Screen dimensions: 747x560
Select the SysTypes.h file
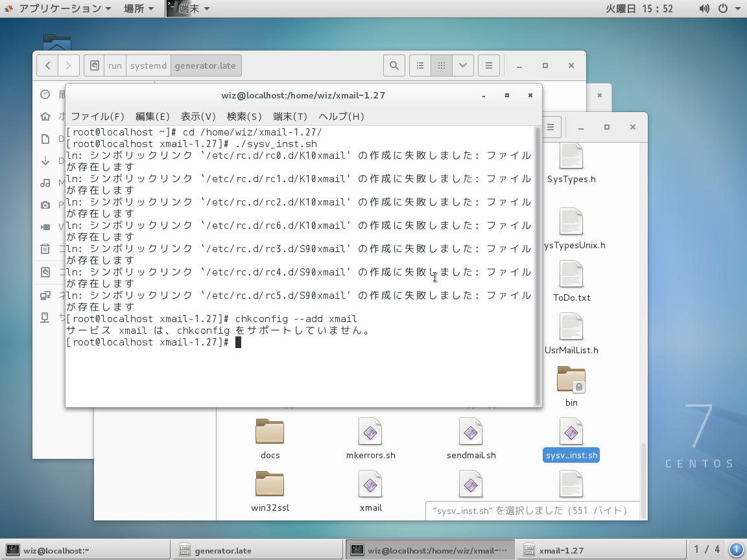(x=571, y=164)
